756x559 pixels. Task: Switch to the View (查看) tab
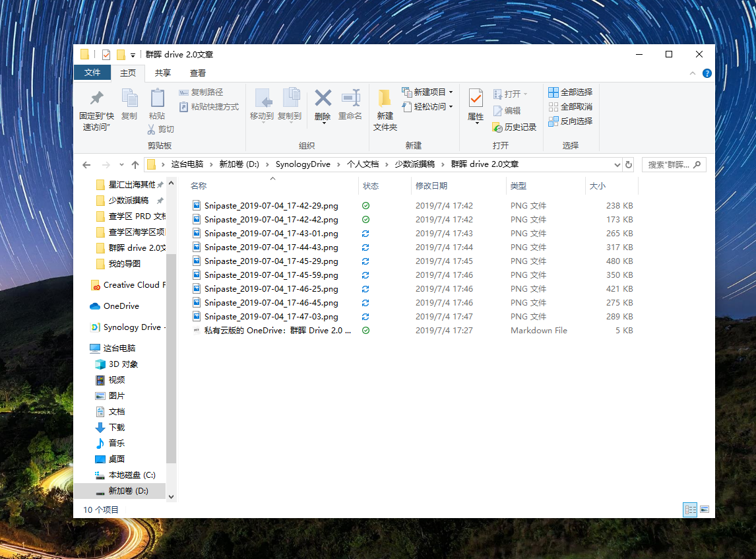(198, 73)
